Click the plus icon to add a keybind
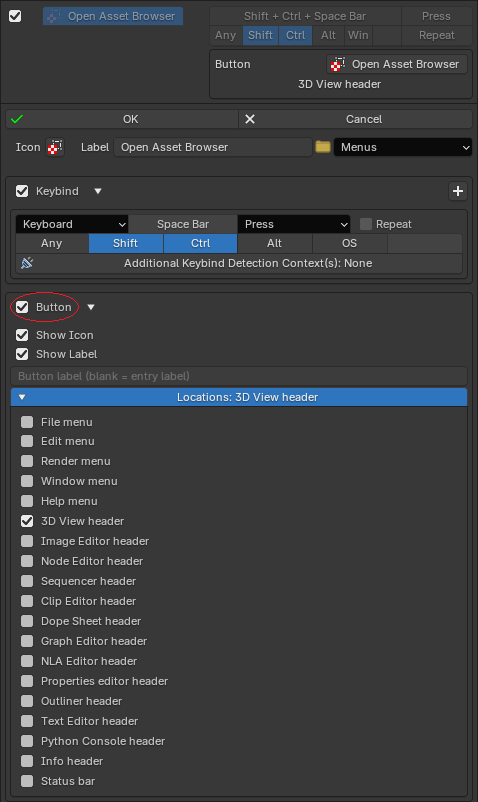Screen dimensions: 478x802 pos(458,191)
